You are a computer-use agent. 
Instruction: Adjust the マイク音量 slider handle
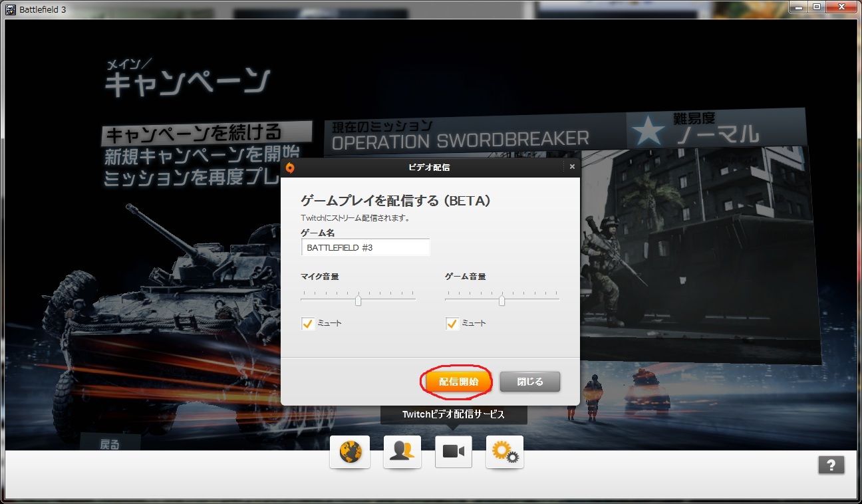click(359, 301)
